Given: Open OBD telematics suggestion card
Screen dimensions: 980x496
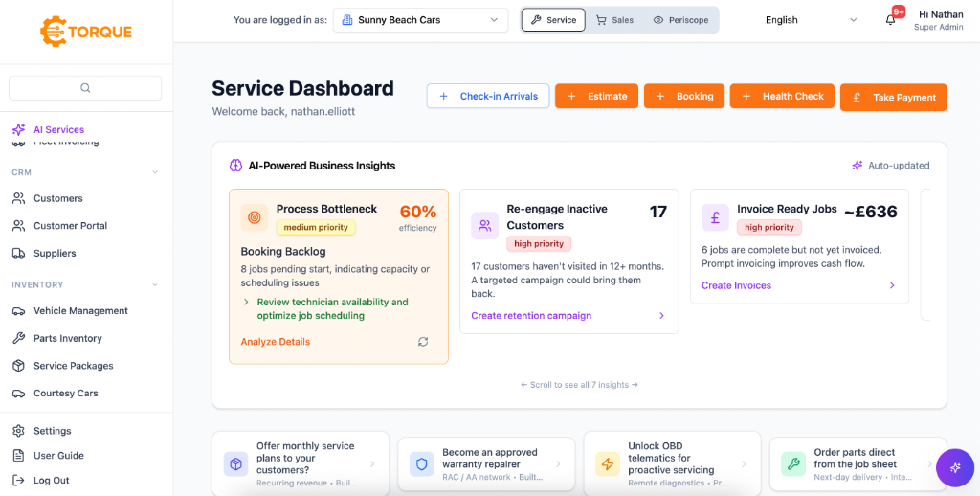Looking at the screenshot, I should tap(672, 464).
